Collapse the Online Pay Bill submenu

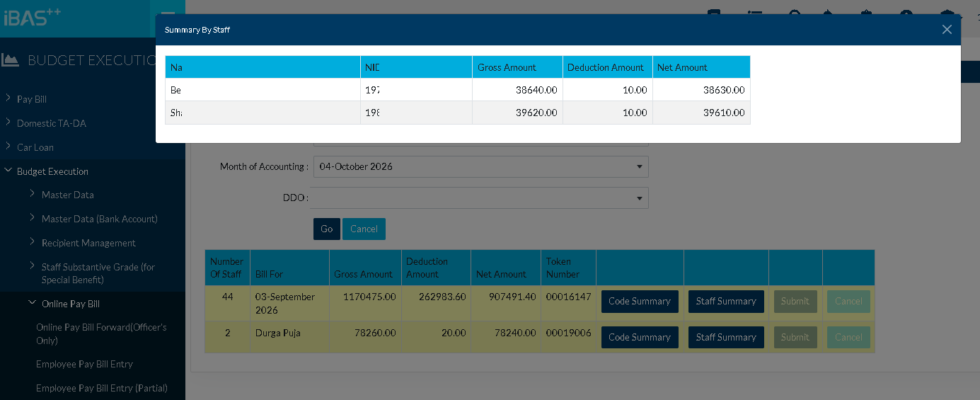pos(33,303)
